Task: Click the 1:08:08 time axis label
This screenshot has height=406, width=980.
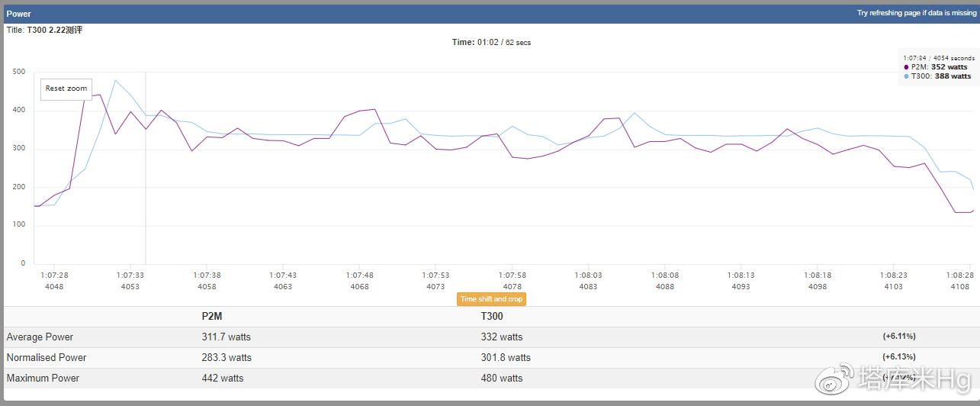Action: tap(664, 275)
